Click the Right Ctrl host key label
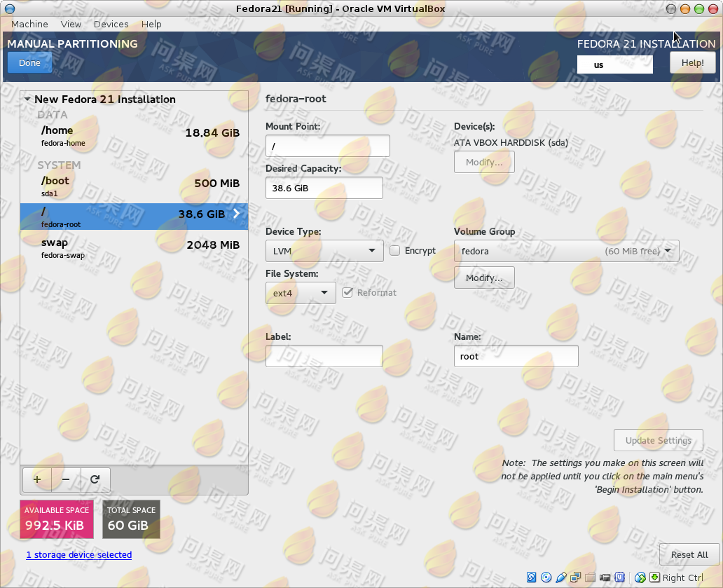Image resolution: width=723 pixels, height=588 pixels. [x=683, y=578]
